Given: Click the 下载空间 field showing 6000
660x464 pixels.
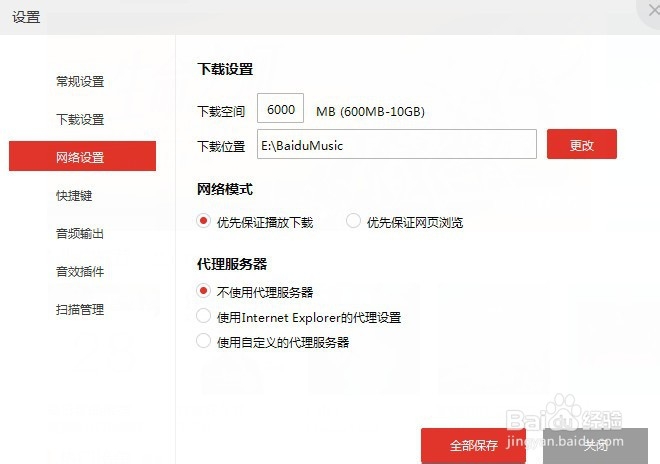Looking at the screenshot, I should (280, 108).
